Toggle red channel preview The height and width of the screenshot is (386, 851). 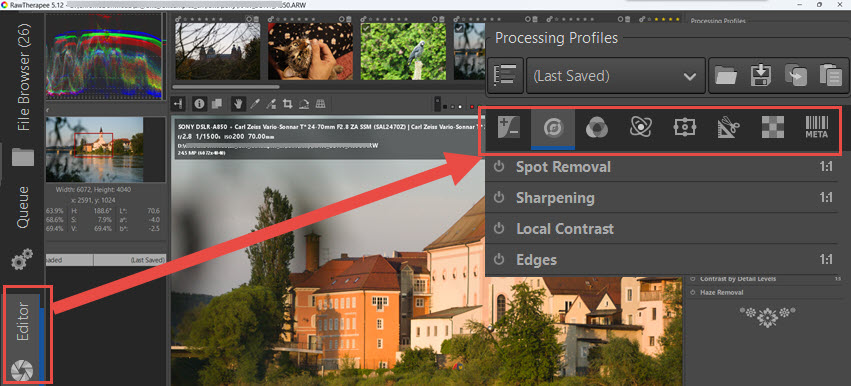[472, 107]
